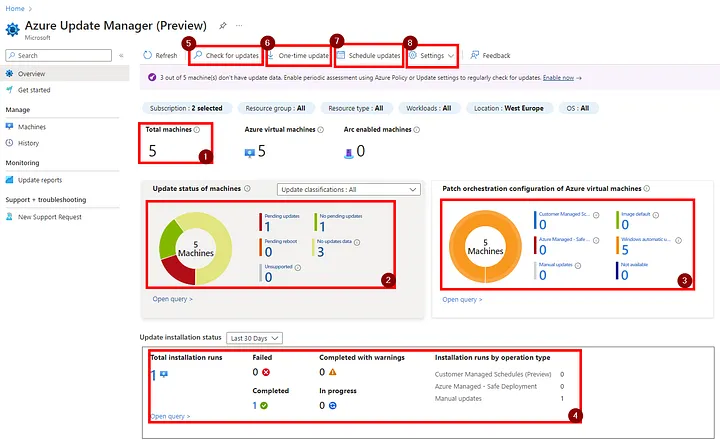Image resolution: width=720 pixels, height=440 pixels.
Task: Click the Check for updates magnifier icon
Action: point(199,56)
